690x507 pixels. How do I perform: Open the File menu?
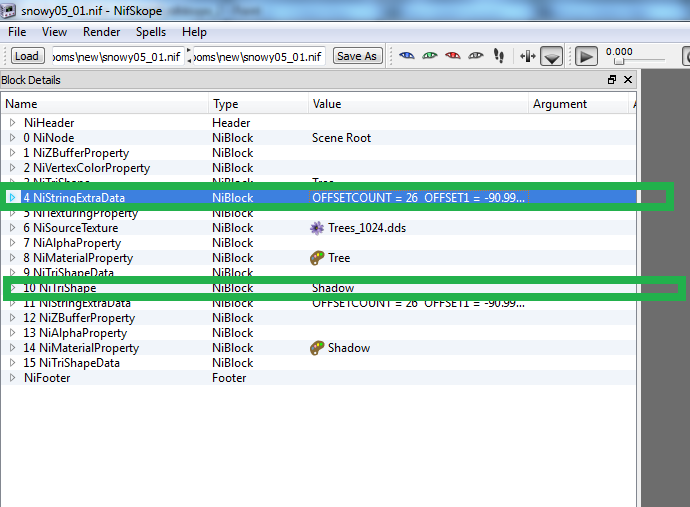click(x=17, y=32)
